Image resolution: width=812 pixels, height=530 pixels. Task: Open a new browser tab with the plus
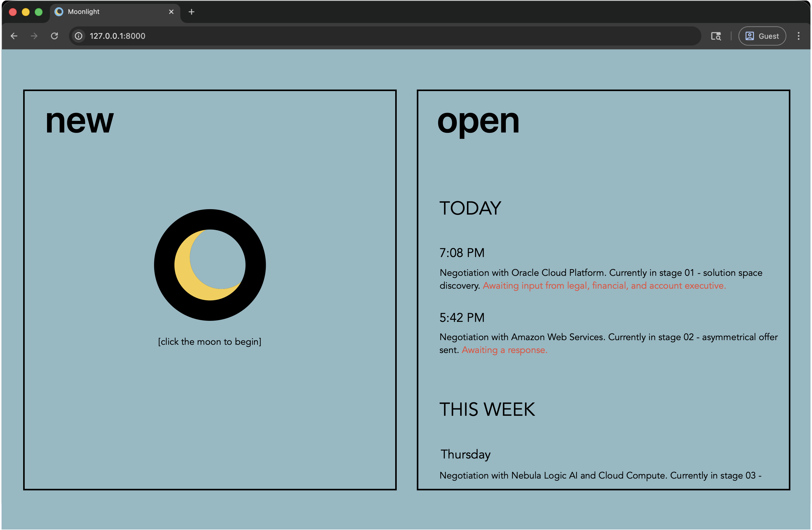191,12
